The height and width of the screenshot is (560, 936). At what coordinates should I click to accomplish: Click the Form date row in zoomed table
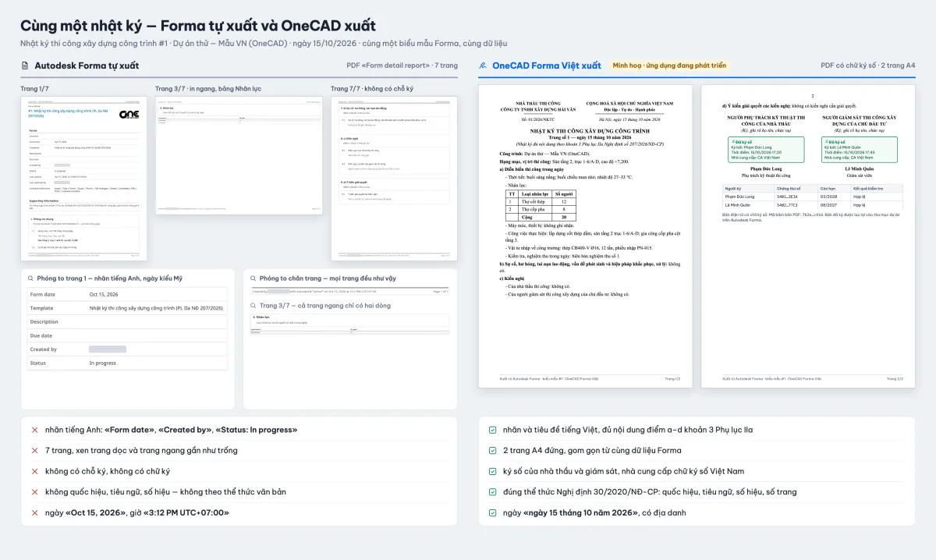coord(127,294)
